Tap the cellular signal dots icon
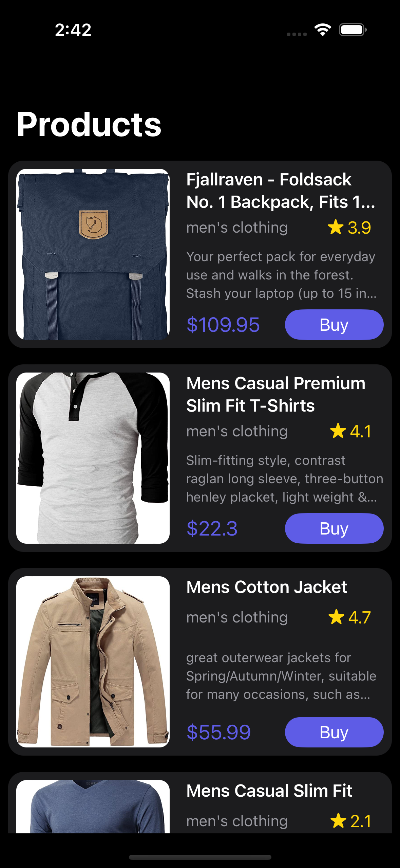The width and height of the screenshot is (400, 868). 297,34
